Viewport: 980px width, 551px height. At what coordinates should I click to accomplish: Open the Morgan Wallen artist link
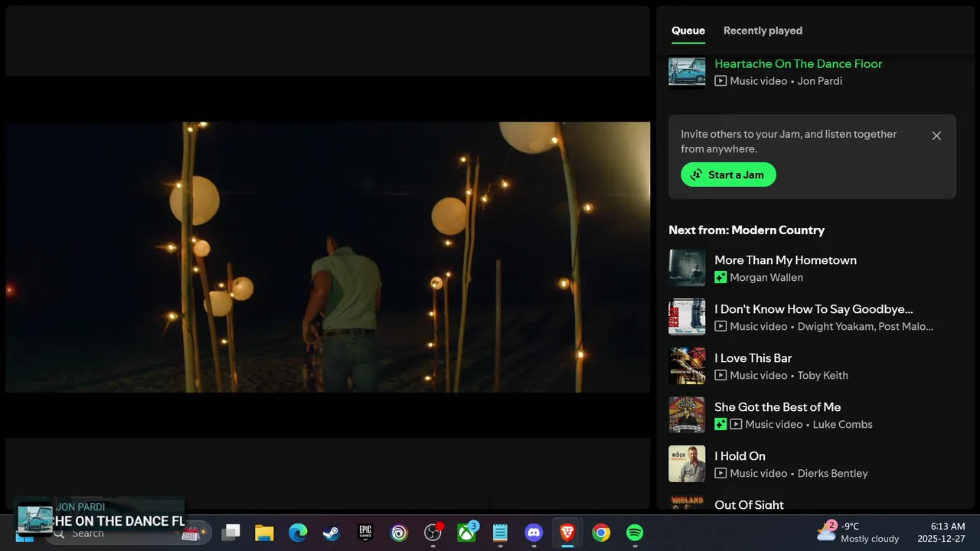(x=766, y=278)
